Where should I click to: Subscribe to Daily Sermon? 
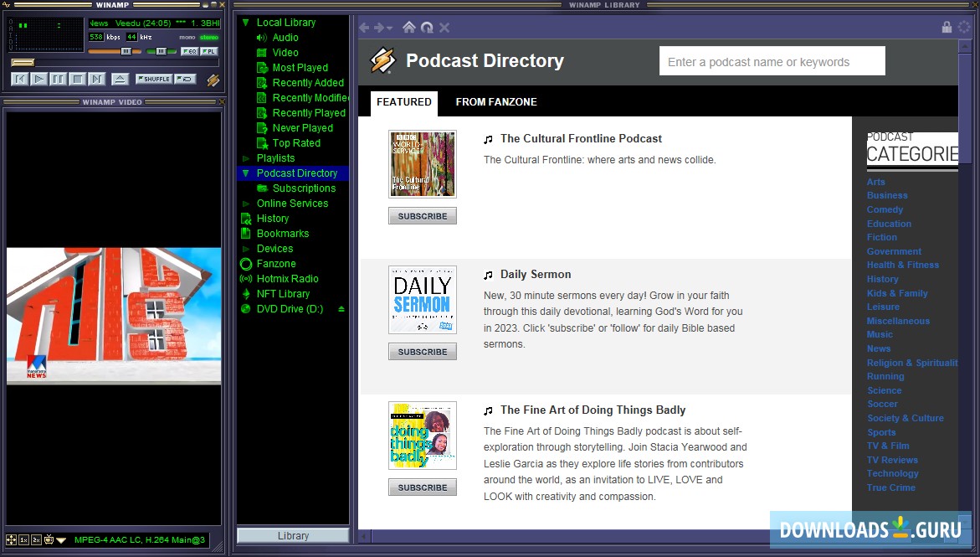(x=423, y=352)
